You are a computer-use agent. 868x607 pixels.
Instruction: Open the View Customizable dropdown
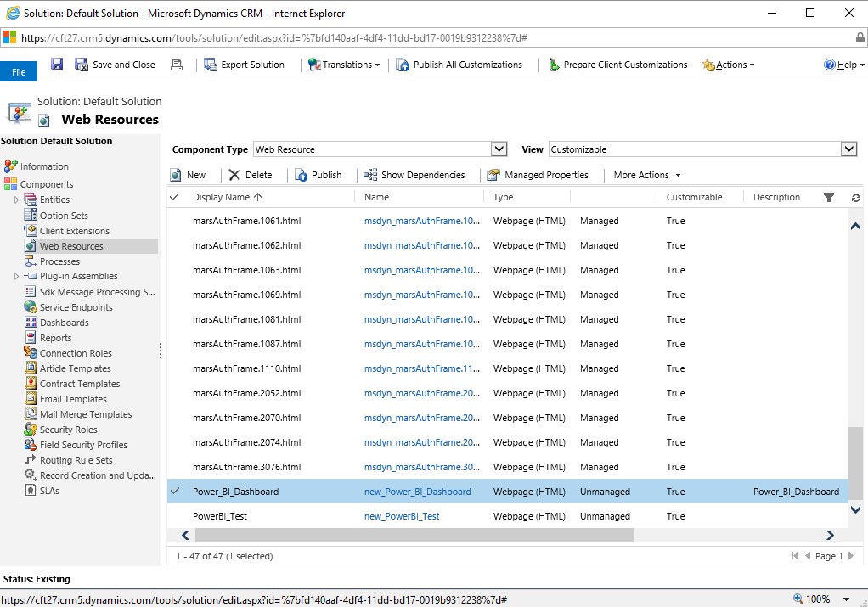(x=848, y=149)
